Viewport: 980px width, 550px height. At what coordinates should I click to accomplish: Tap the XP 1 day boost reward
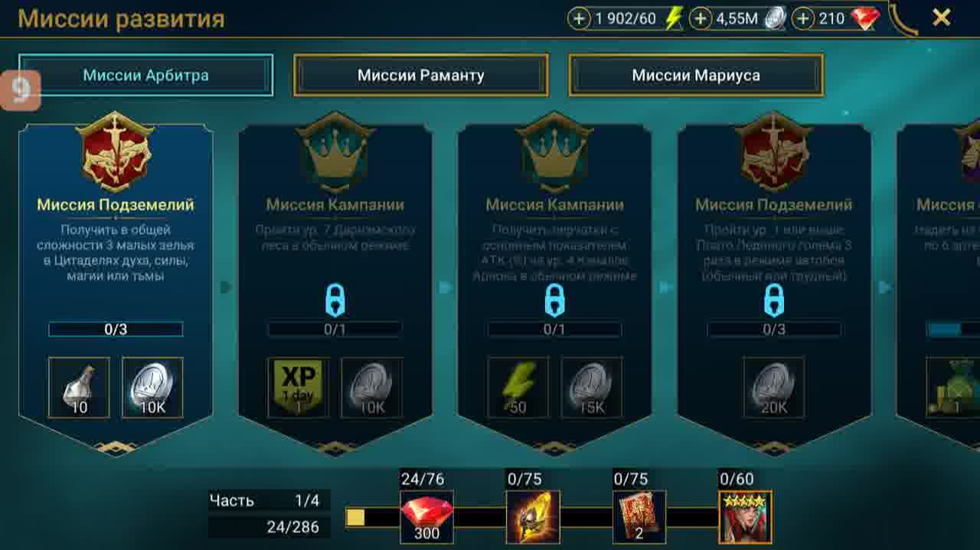click(299, 388)
